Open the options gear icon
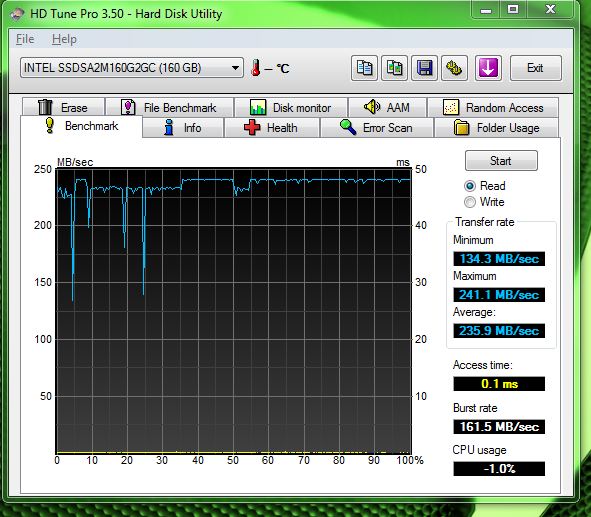Image resolution: width=591 pixels, height=517 pixels. pos(455,68)
